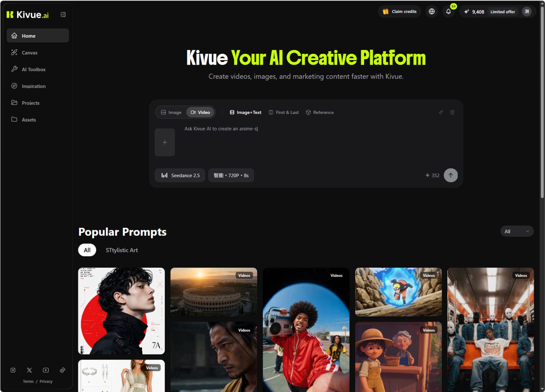The image size is (545, 392).
Task: Open notifications bell icon
Action: (448, 12)
